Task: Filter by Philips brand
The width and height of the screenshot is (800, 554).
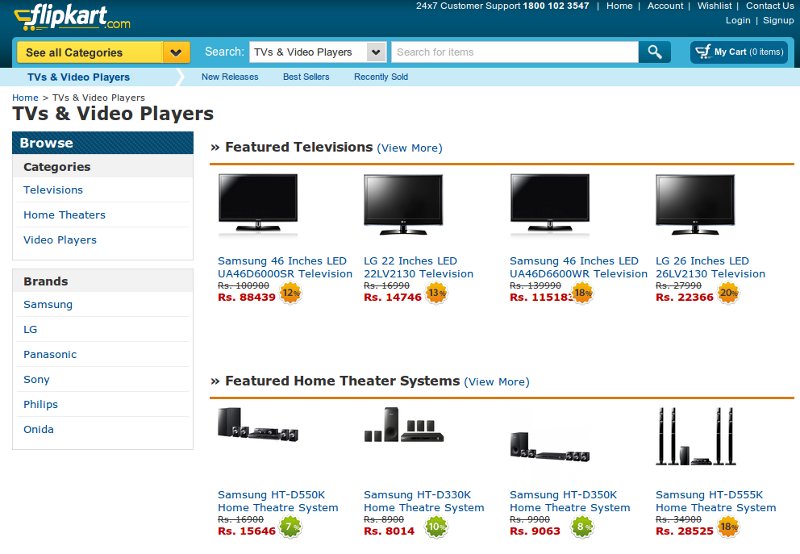Action: pos(40,405)
